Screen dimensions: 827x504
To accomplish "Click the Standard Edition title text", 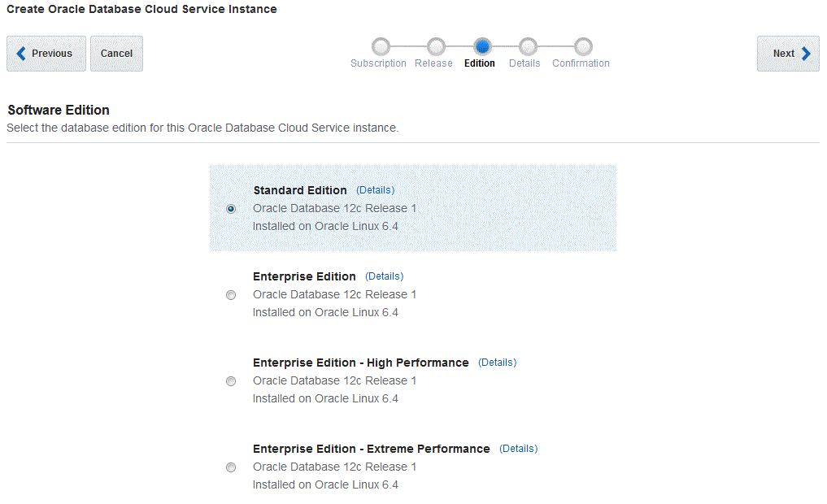I will [x=300, y=190].
